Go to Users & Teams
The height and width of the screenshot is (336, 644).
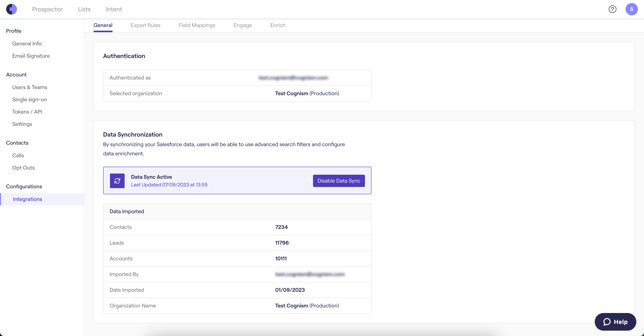pos(30,87)
